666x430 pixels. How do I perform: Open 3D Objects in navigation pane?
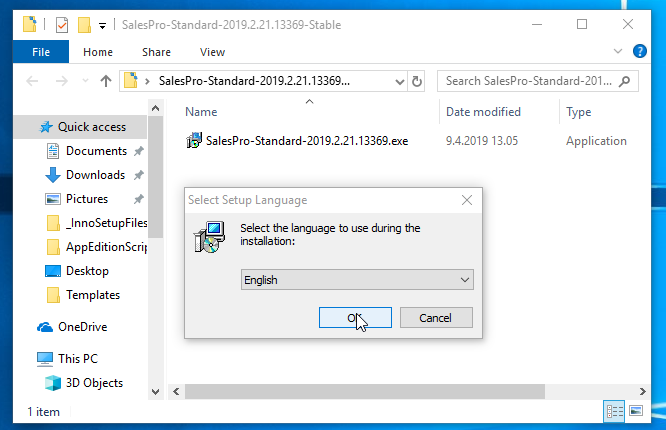click(94, 383)
